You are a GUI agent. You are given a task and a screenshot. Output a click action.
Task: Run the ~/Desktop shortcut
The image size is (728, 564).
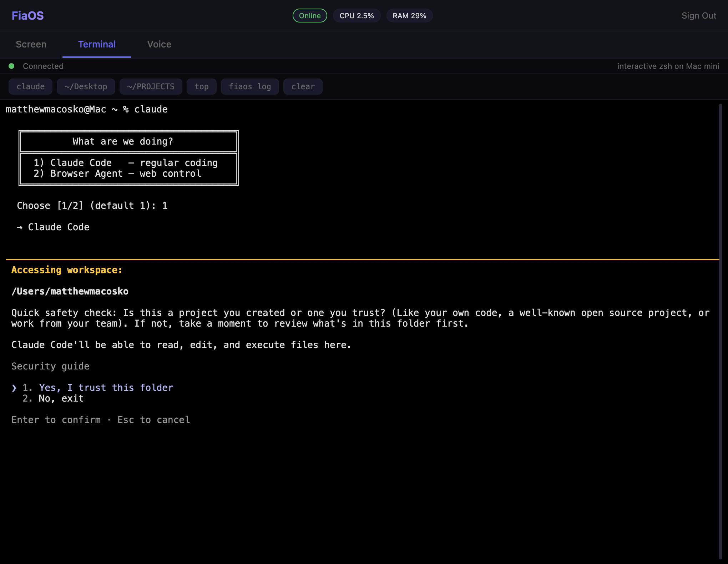(86, 86)
